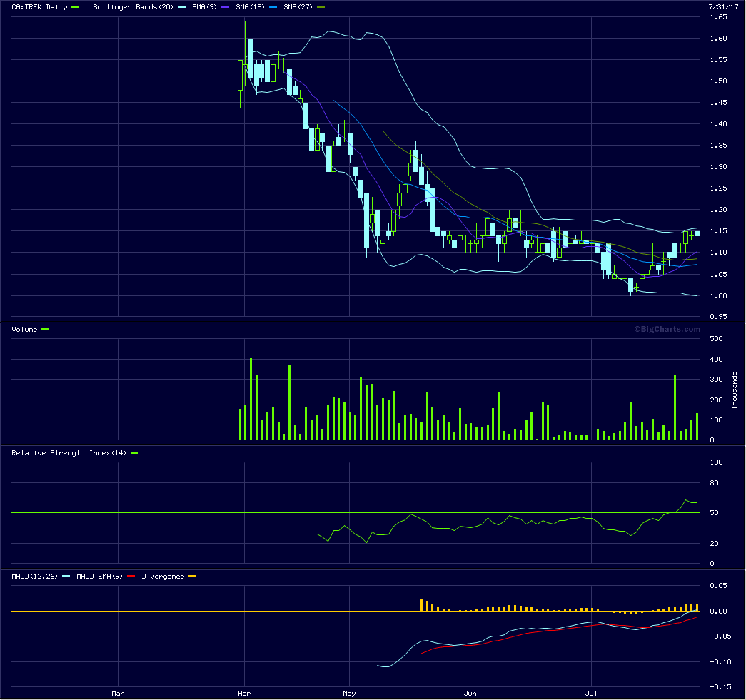746x700 pixels.
Task: Click the 1.50 price axis label
Action: pos(718,81)
